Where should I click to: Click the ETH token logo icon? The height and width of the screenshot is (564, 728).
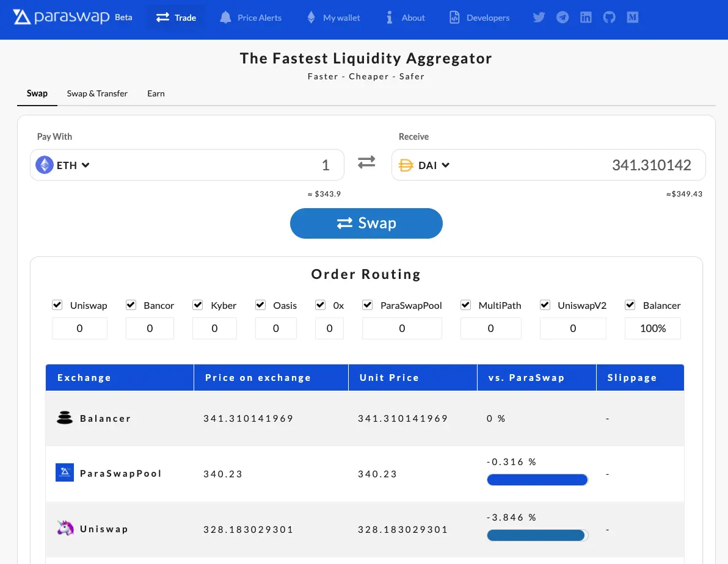pyautogui.click(x=45, y=165)
